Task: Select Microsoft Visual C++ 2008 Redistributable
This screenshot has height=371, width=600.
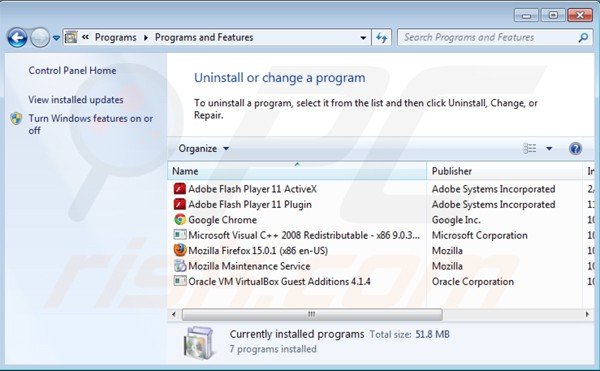Action: (x=304, y=235)
